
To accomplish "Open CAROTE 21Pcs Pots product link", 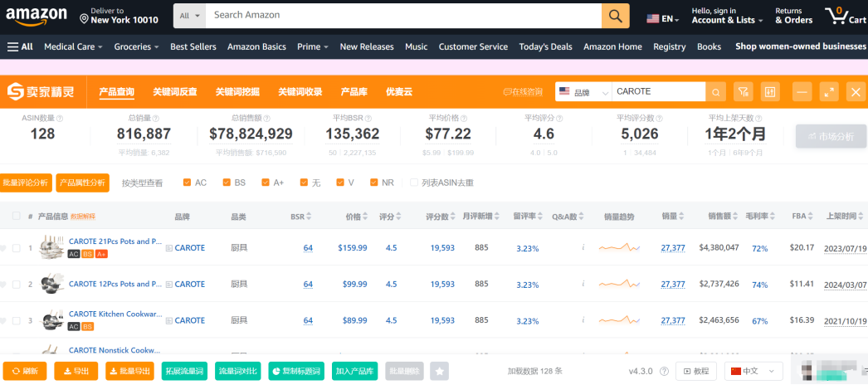I will pyautogui.click(x=115, y=241).
